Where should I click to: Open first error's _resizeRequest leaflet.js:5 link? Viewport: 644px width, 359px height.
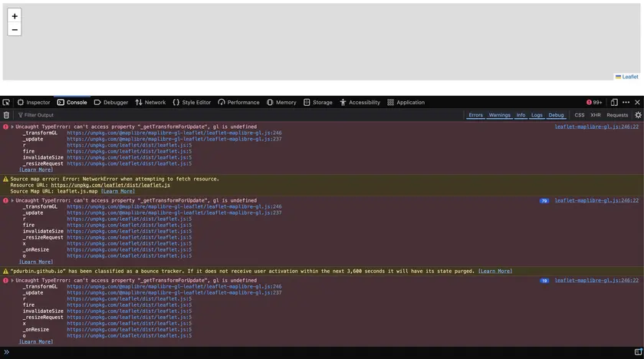[x=129, y=163]
